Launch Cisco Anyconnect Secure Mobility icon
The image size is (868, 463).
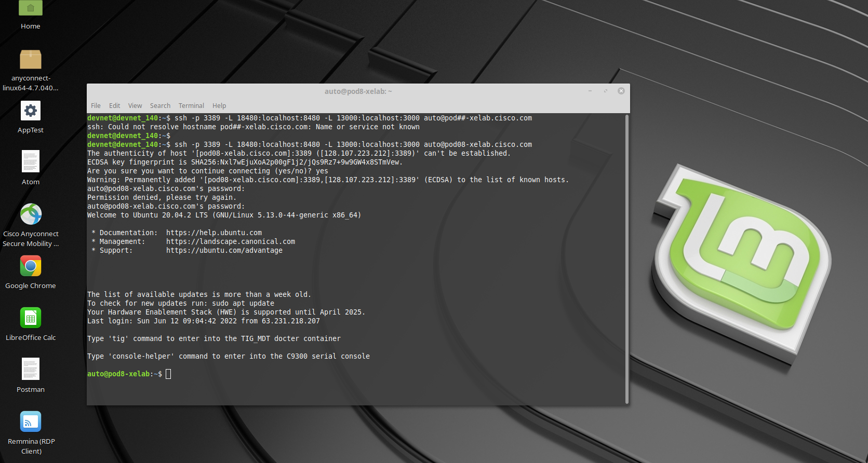[x=31, y=214]
